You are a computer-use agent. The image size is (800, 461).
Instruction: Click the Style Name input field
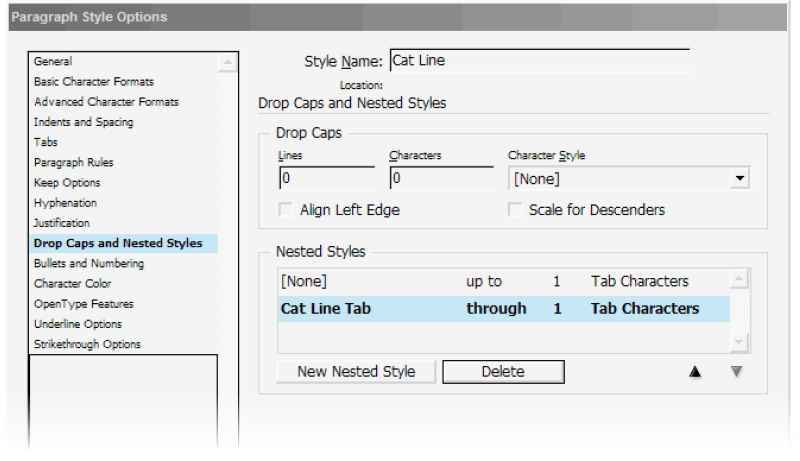click(x=540, y=61)
